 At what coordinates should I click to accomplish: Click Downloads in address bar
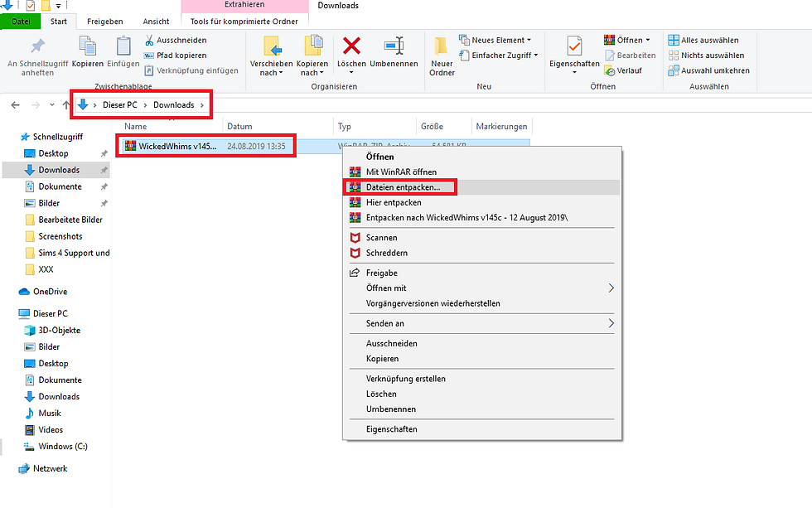173,104
